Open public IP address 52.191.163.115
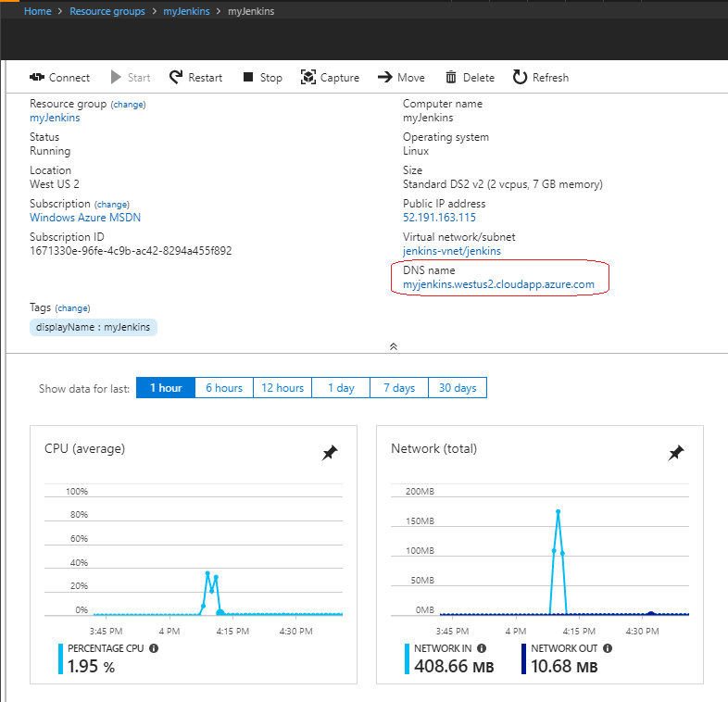The height and width of the screenshot is (702, 728). (439, 218)
